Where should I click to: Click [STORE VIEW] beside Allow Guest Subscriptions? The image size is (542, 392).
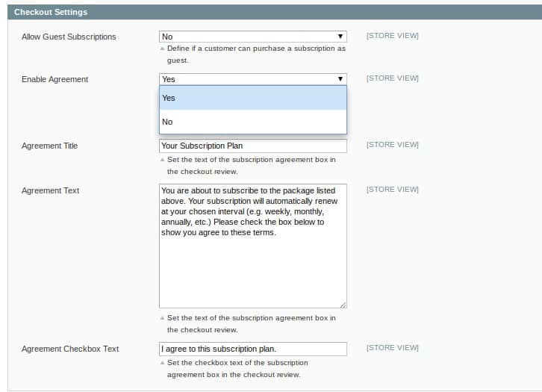[392, 36]
